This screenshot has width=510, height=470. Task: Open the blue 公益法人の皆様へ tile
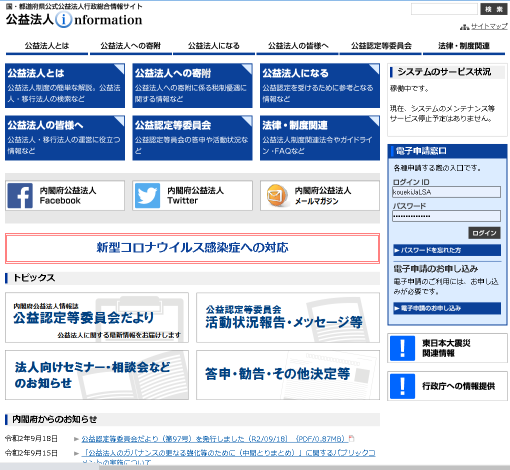65,138
